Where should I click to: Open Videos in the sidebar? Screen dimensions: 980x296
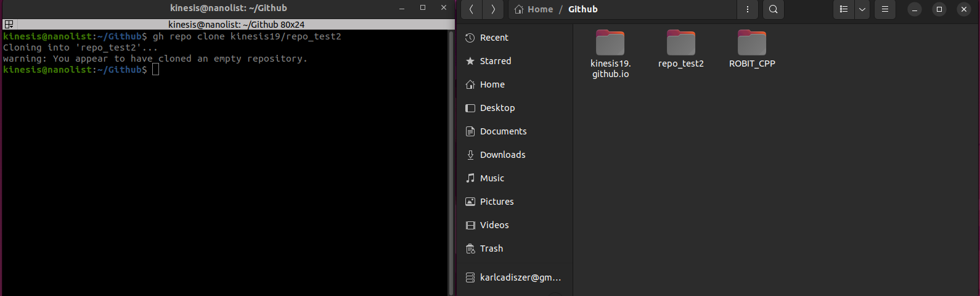515,225
